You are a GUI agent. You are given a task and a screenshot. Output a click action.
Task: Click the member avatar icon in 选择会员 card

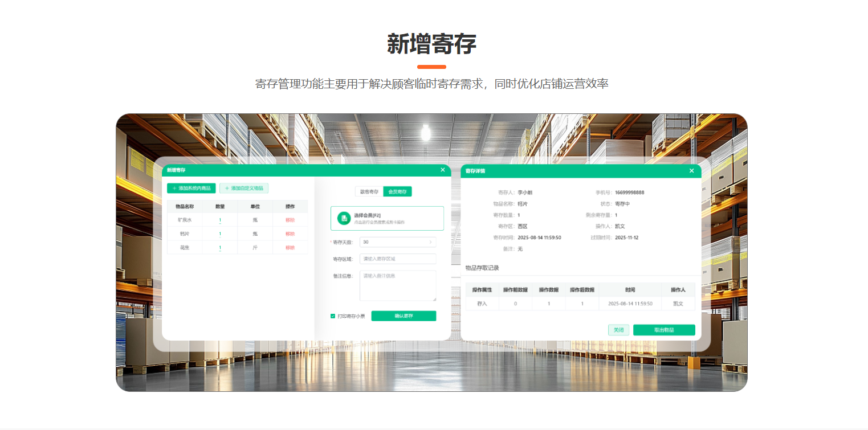[x=344, y=219]
